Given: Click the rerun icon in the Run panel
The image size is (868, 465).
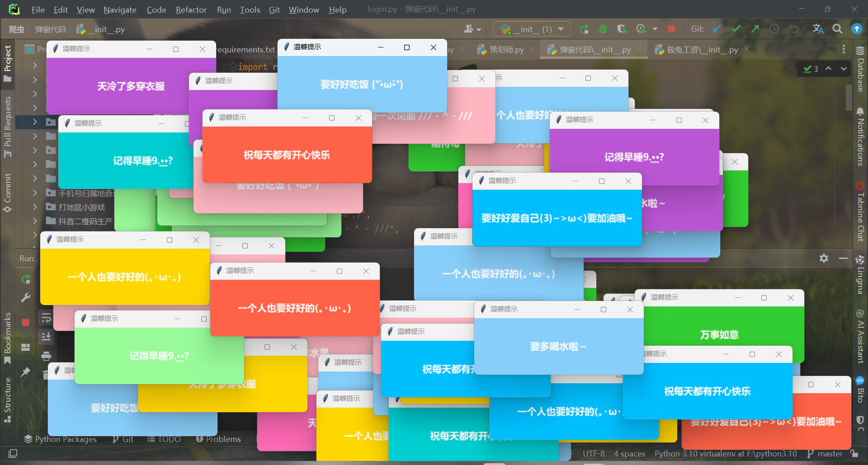Looking at the screenshot, I should 26,280.
